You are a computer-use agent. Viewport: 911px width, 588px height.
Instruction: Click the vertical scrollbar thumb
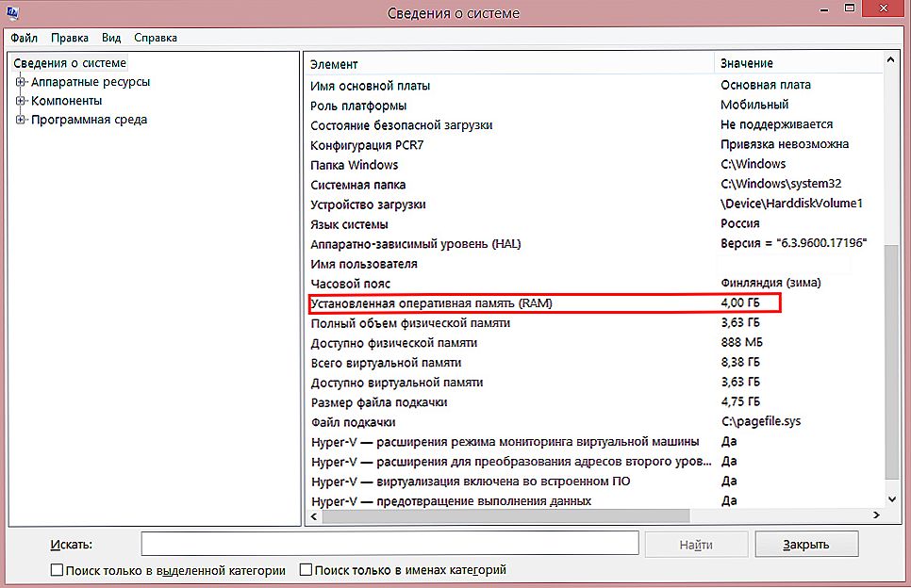[890, 362]
